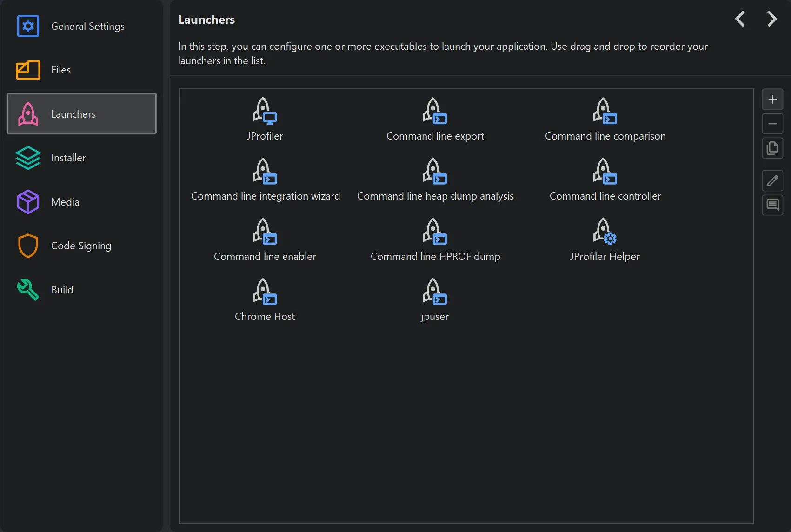The width and height of the screenshot is (791, 532).
Task: Select the JProfiler launcher icon
Action: tap(265, 112)
